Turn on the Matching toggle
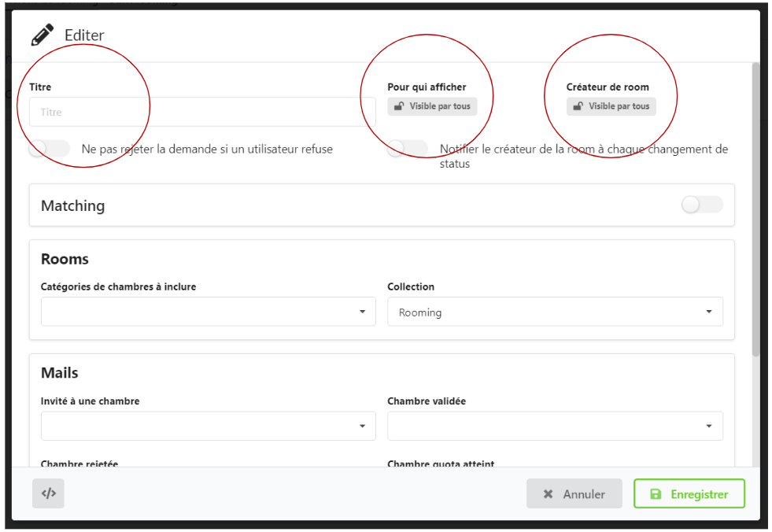 tap(701, 205)
